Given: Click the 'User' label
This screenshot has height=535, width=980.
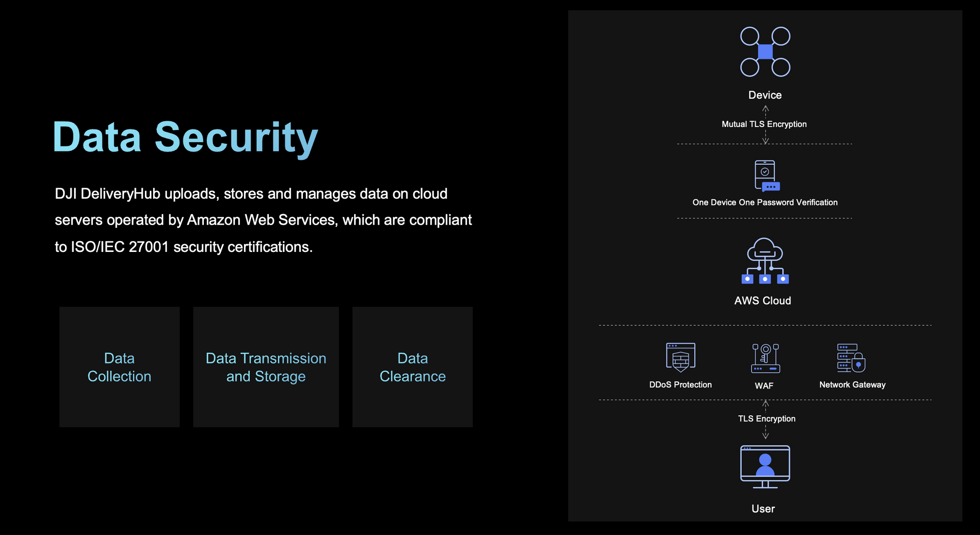Looking at the screenshot, I should [x=763, y=509].
